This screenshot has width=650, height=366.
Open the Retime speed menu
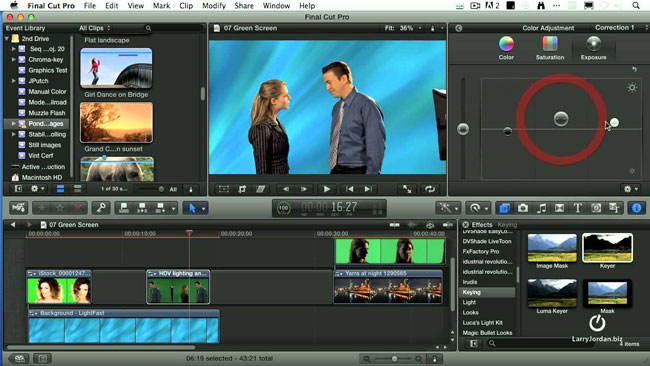coord(478,208)
